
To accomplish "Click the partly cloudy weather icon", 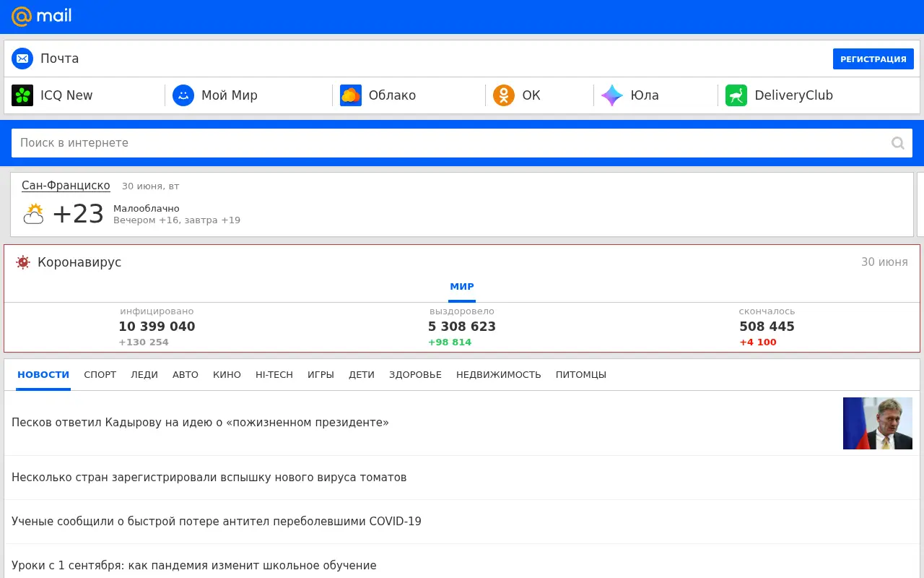I will 34,214.
